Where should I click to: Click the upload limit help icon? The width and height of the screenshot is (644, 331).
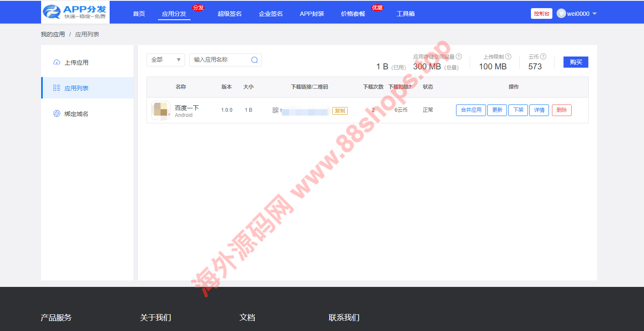(x=508, y=57)
